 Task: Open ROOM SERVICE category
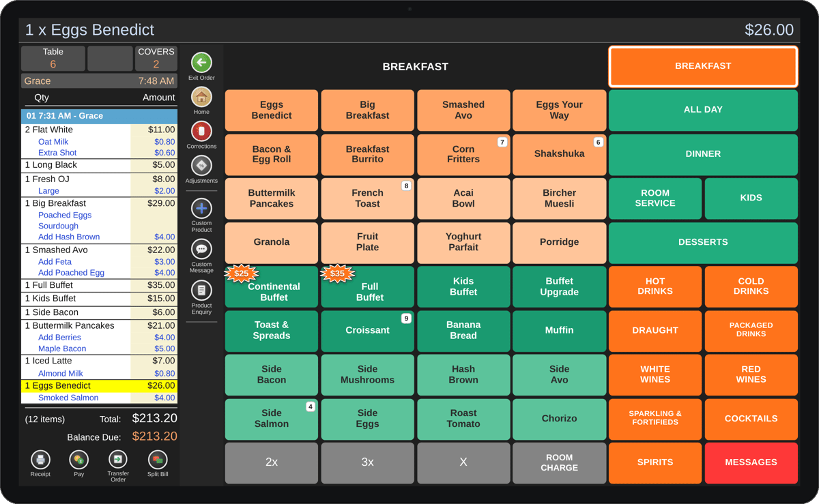pos(655,198)
